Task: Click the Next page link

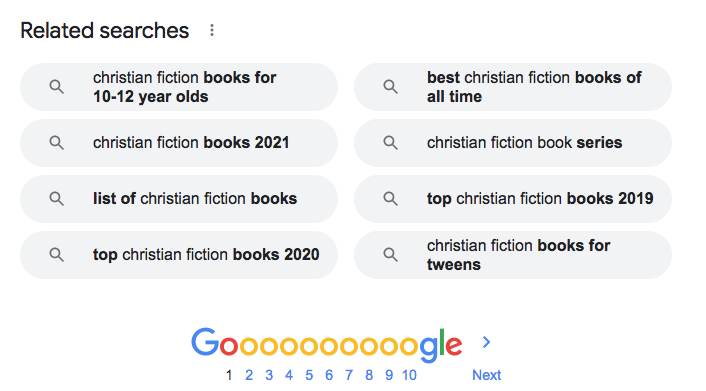Action: tap(486, 375)
